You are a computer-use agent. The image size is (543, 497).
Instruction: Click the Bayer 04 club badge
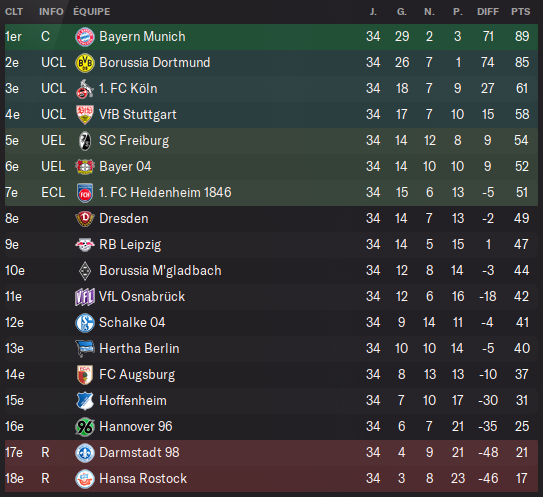(85, 167)
